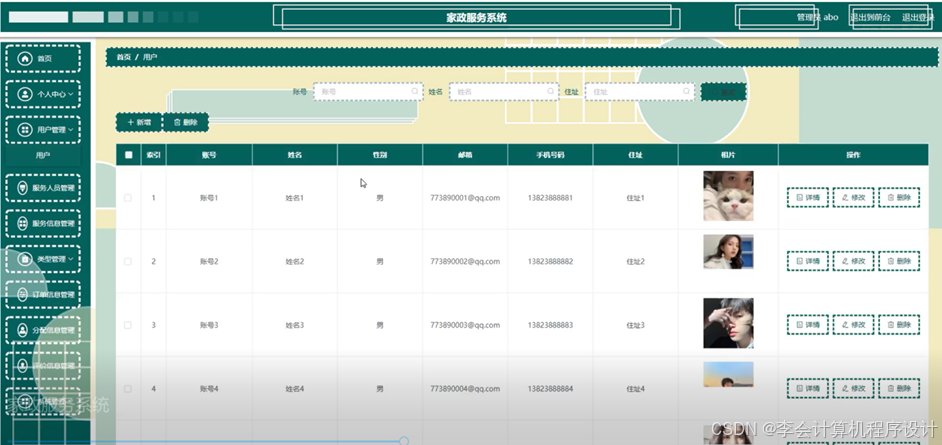Click 退出到前台 in the header
The height and width of the screenshot is (445, 942).
tap(870, 17)
